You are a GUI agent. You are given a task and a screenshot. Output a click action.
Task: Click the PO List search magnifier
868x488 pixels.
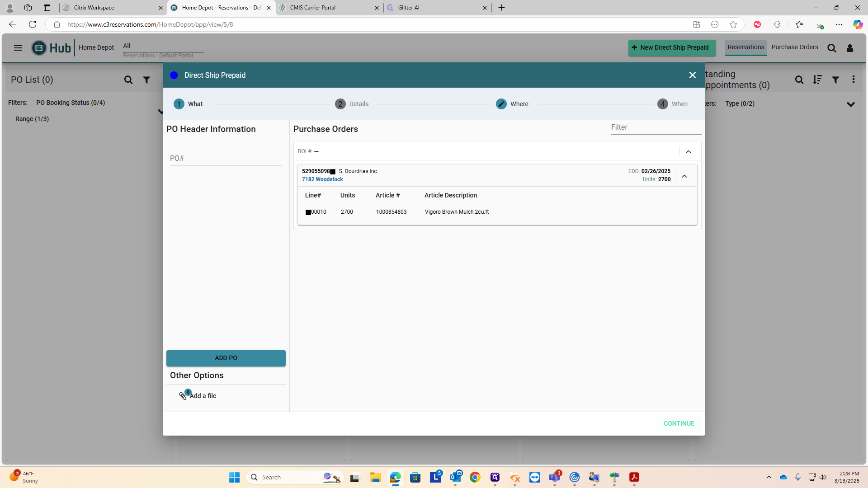point(128,80)
